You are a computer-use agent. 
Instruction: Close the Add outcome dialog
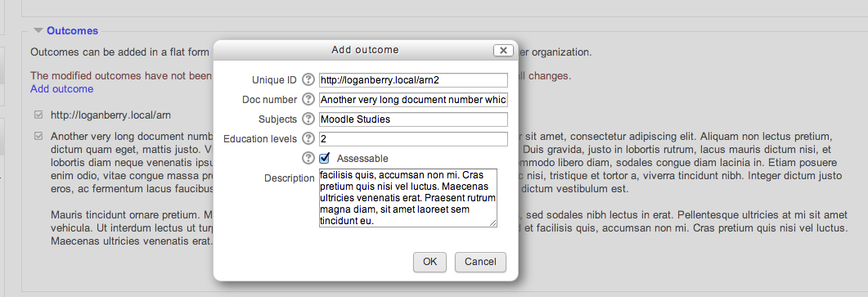pos(502,51)
